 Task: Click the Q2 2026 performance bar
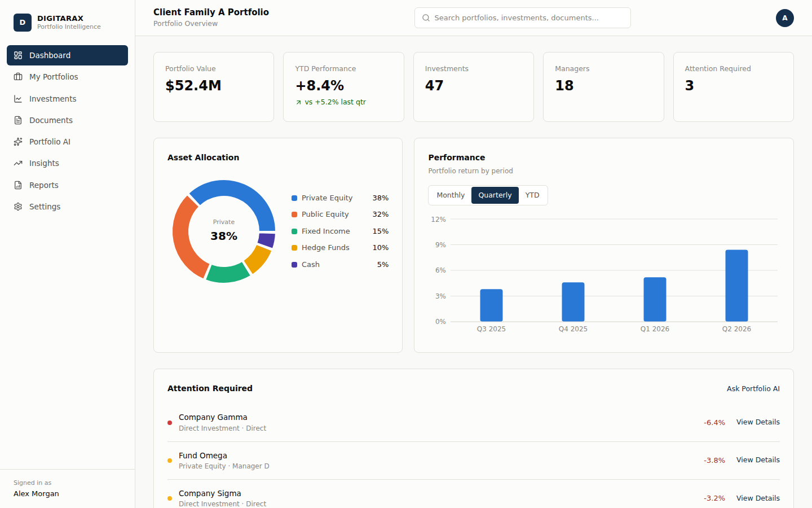coord(736,286)
